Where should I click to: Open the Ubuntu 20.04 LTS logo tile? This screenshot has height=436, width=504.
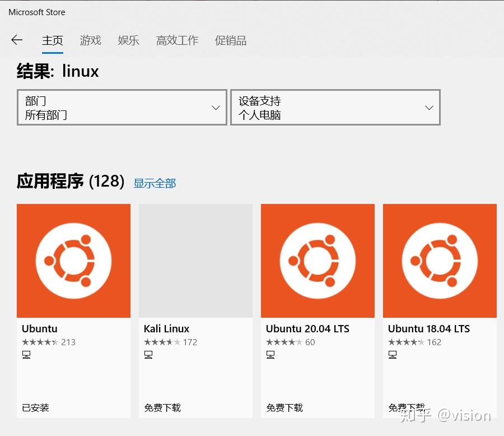[x=318, y=261]
